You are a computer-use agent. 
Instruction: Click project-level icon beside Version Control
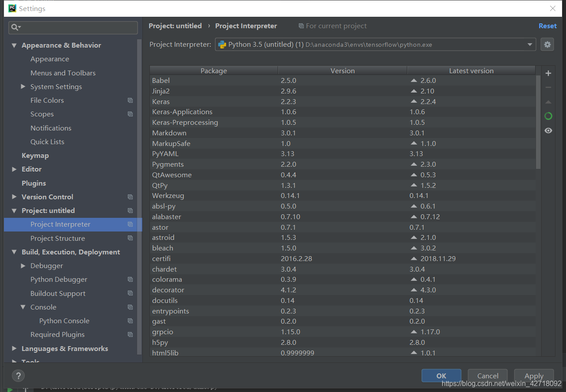click(130, 197)
